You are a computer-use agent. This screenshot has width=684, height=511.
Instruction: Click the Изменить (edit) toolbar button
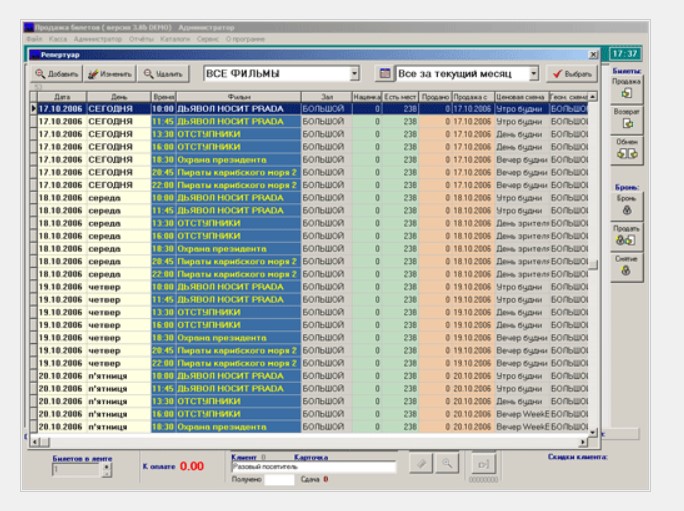[109, 74]
